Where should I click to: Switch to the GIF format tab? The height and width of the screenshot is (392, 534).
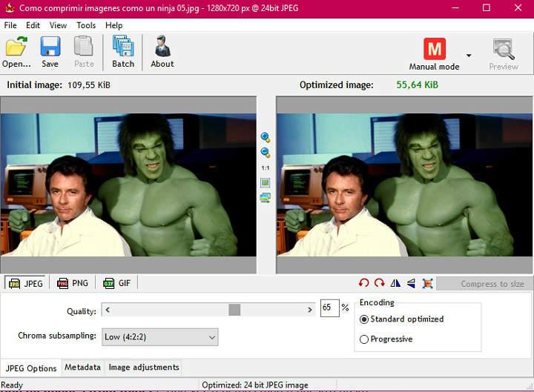coord(117,283)
